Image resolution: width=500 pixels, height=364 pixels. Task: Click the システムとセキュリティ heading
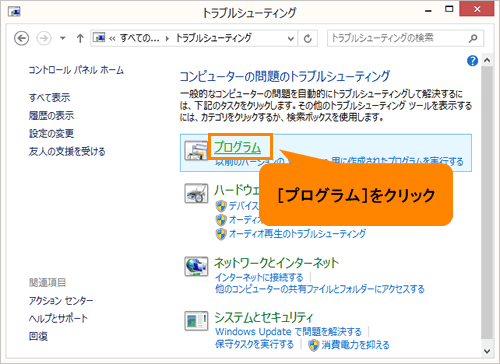coord(264,318)
